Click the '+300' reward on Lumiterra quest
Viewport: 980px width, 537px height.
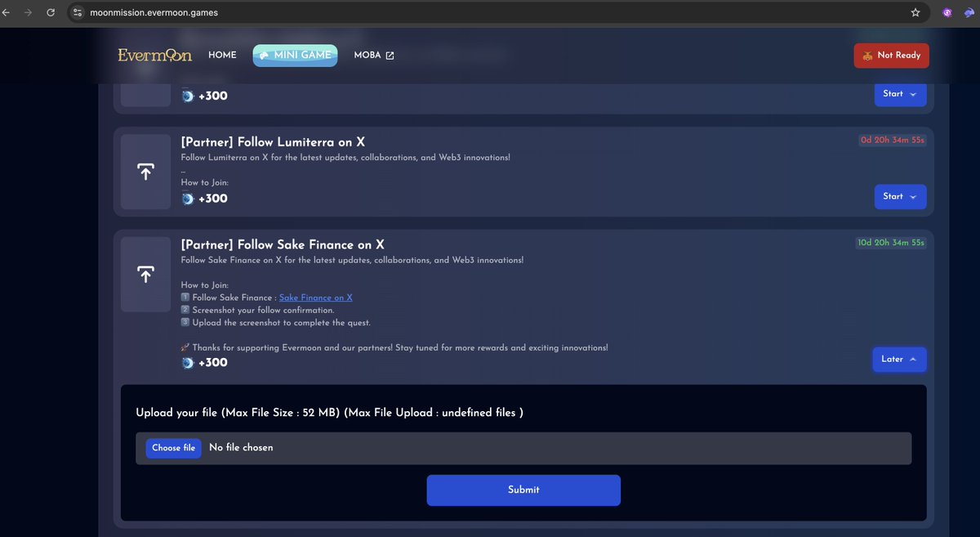point(213,199)
